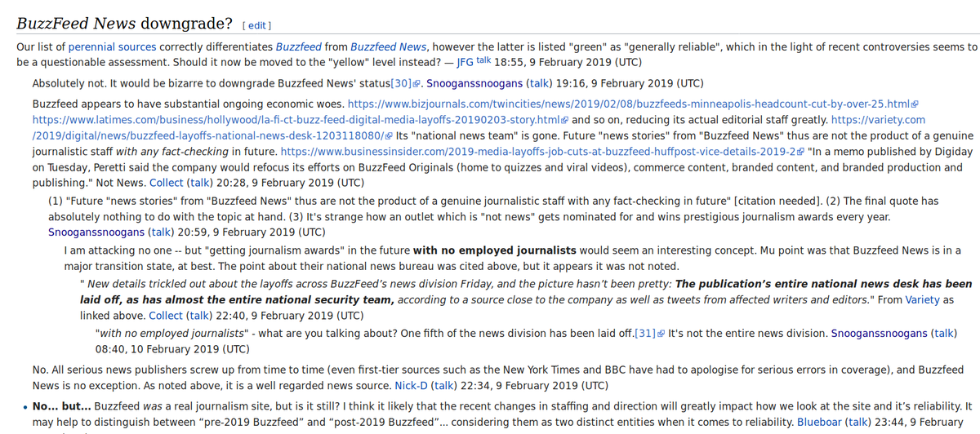Screen dimensions: 980x434
Task: Visit Blueboar's user page link
Action: point(819,422)
